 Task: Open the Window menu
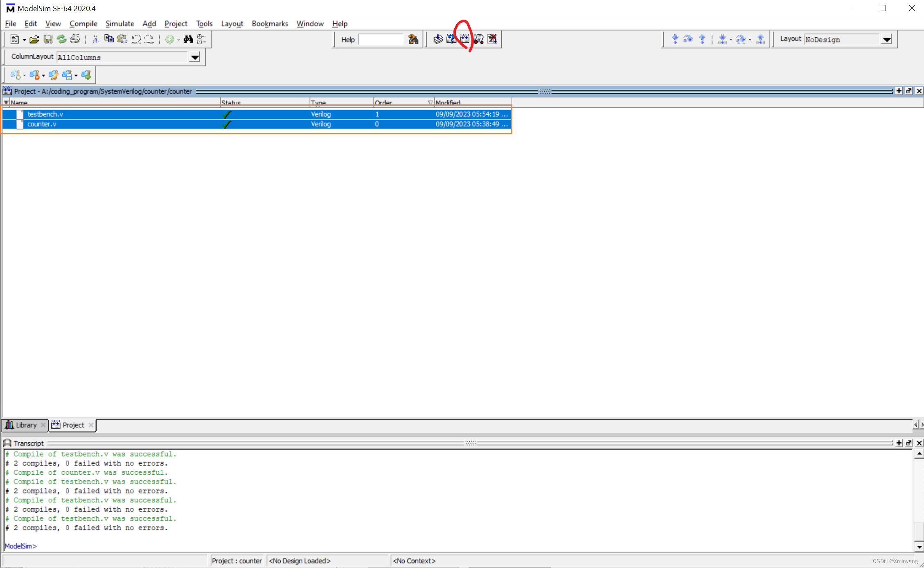click(310, 24)
